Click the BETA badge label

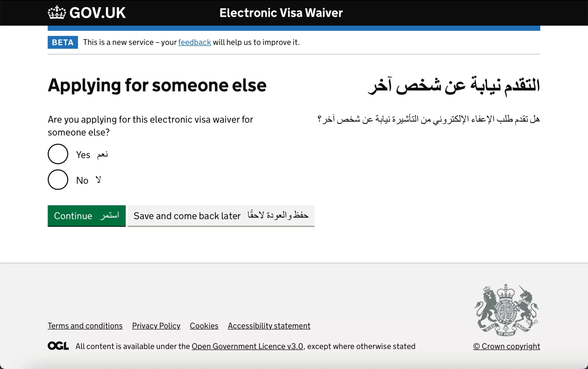tap(62, 42)
